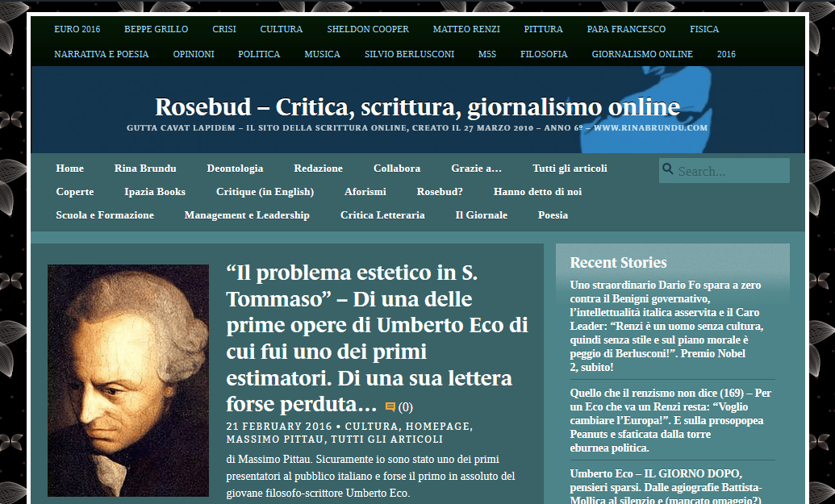Type in the Search input field
Screen dimensions: 835x504
point(730,171)
